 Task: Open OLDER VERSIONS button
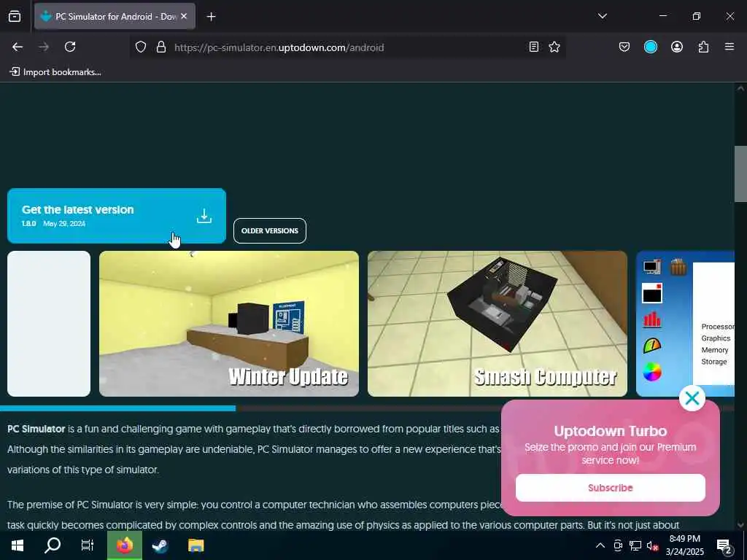[270, 230]
